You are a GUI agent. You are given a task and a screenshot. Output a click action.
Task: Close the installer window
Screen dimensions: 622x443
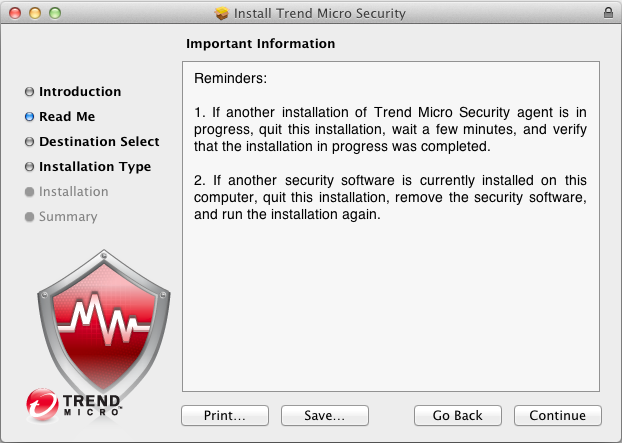click(15, 14)
